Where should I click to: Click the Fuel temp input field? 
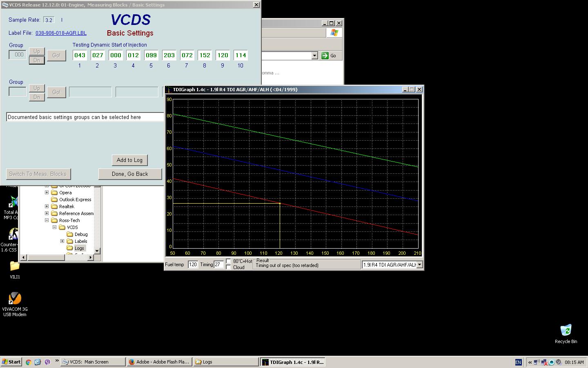193,265
